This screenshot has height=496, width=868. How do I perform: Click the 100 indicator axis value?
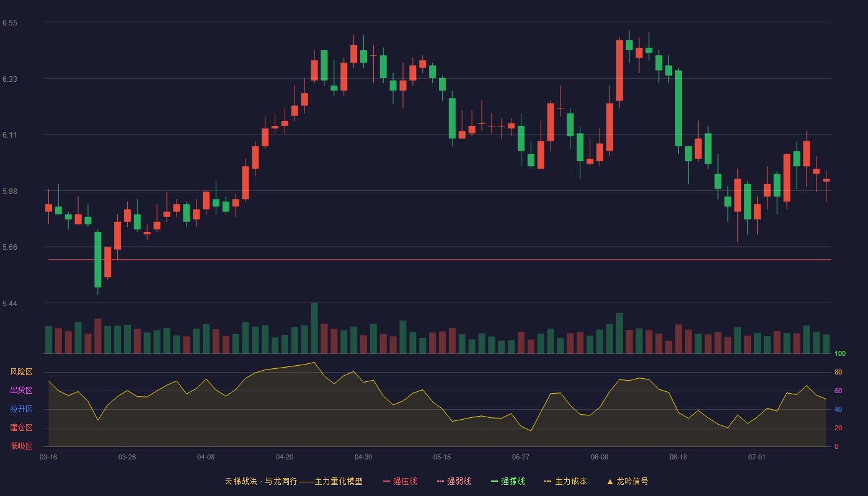tap(840, 354)
